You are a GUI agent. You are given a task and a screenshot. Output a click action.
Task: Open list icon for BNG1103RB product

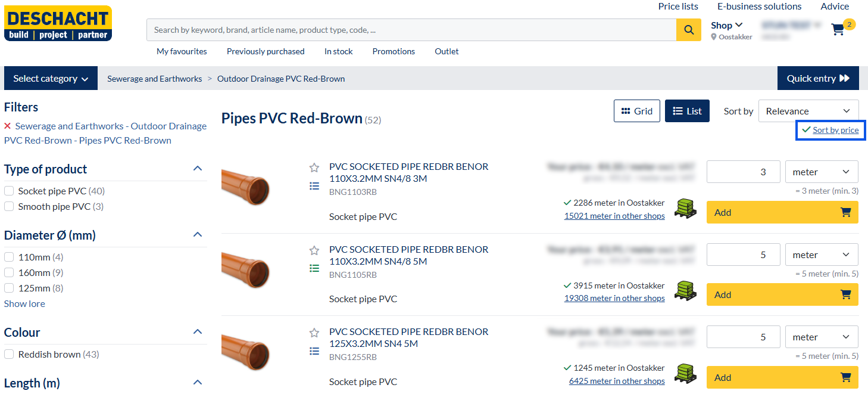point(314,186)
